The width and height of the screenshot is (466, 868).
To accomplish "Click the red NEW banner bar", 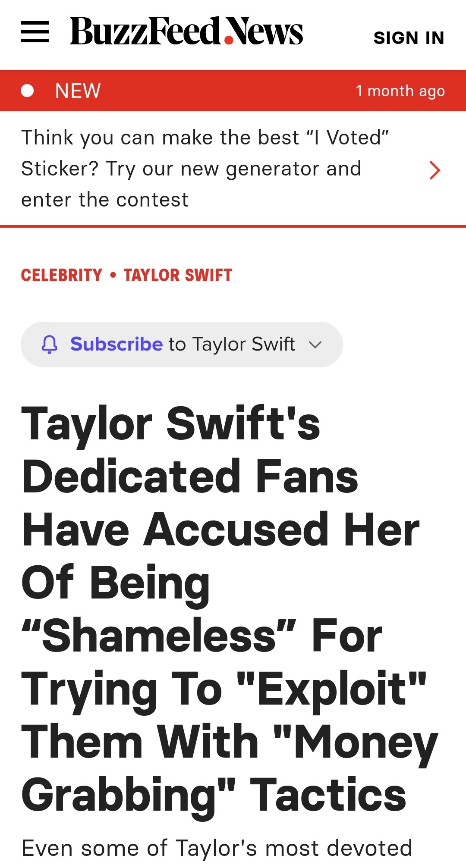I will click(x=233, y=91).
